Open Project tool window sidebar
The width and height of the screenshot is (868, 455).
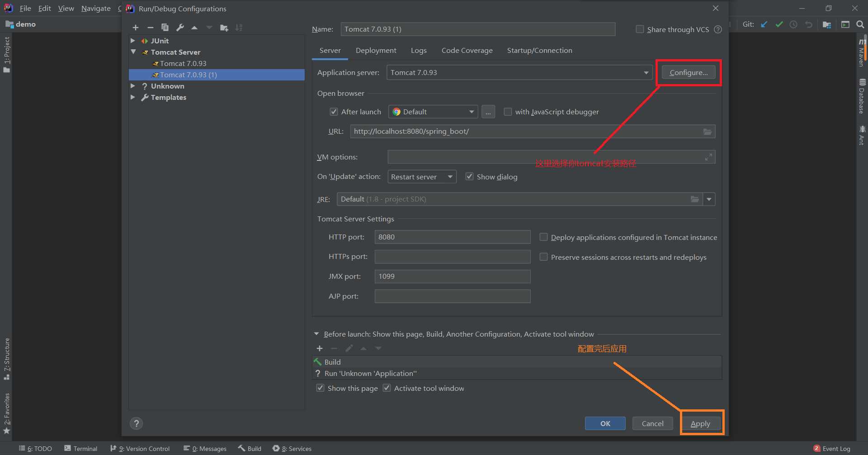point(6,54)
